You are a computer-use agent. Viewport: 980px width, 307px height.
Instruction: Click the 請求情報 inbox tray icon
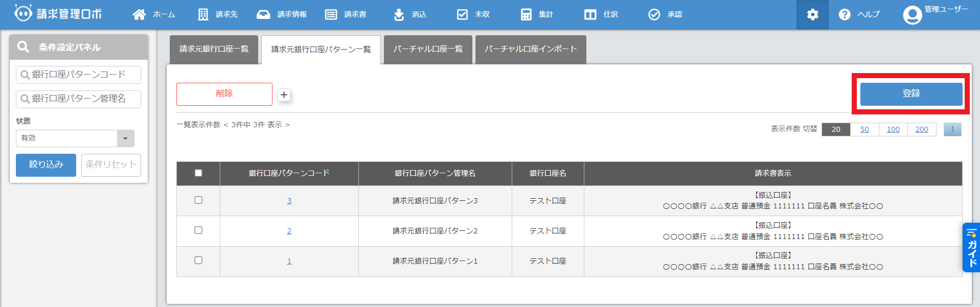pyautogui.click(x=263, y=14)
